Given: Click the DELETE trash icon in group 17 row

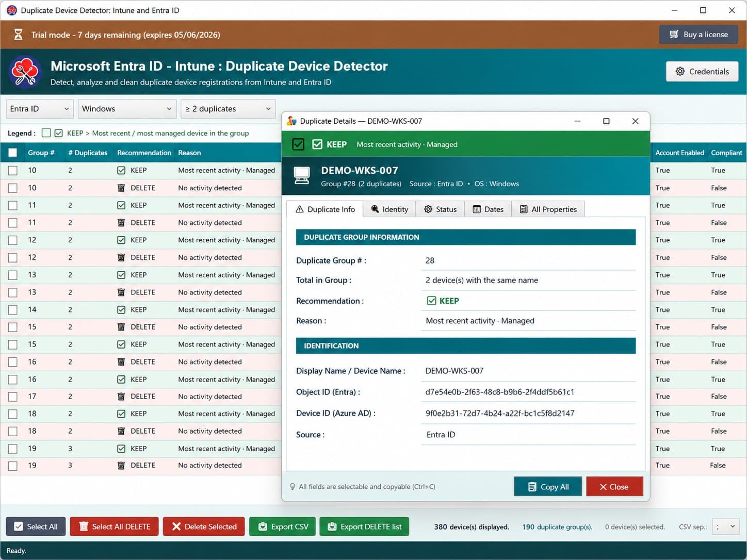Looking at the screenshot, I should [121, 397].
